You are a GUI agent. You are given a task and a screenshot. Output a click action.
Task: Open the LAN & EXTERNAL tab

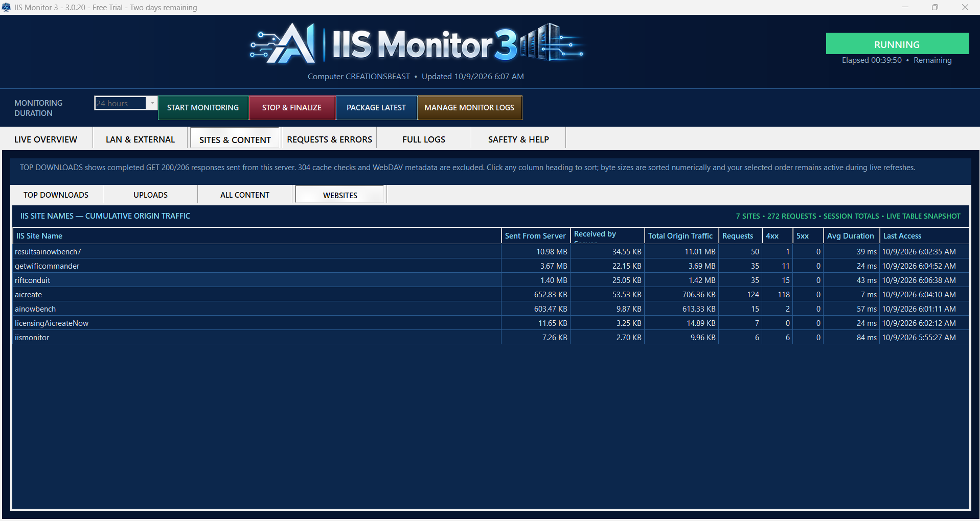[140, 139]
